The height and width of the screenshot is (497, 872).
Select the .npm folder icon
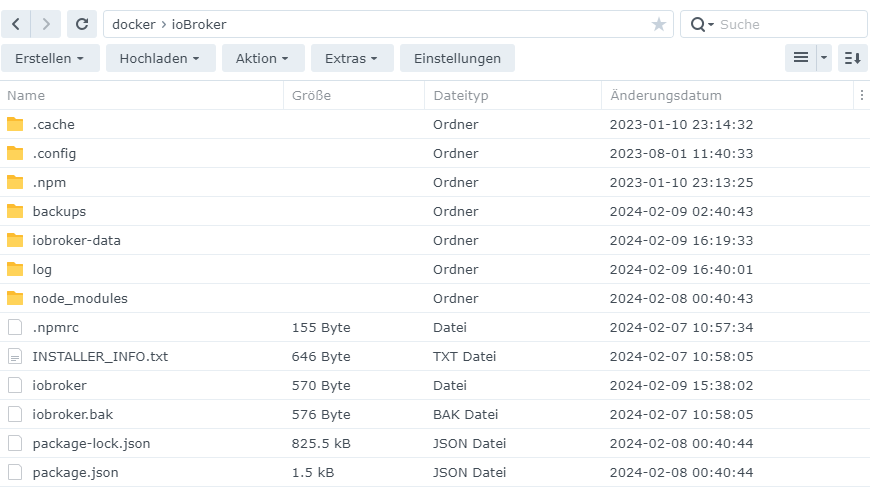pos(15,182)
